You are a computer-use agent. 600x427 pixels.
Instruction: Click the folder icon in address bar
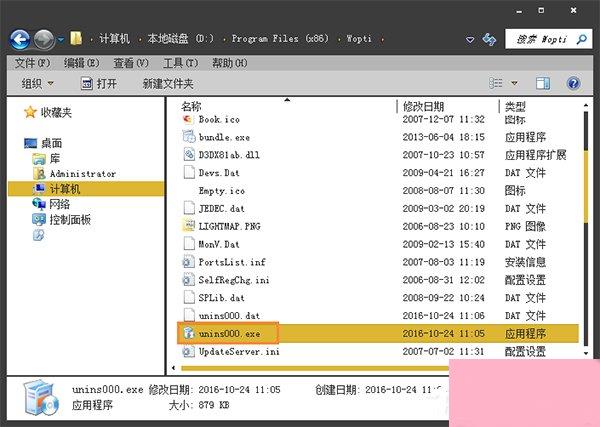(76, 39)
